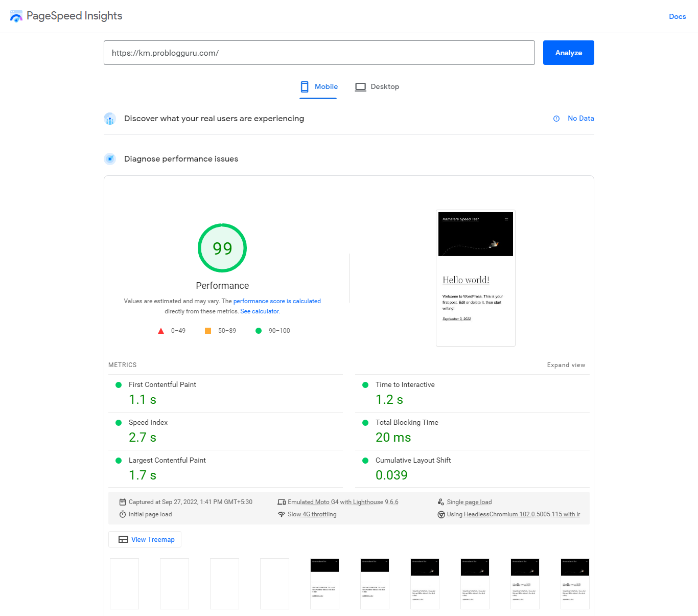
Task: Click the Slow 4G throttling wifi icon
Action: coord(282,514)
